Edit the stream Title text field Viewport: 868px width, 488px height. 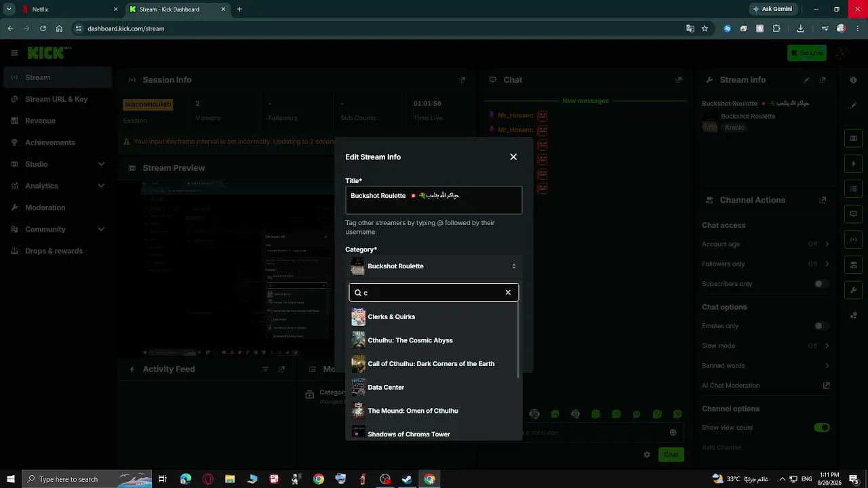tap(433, 200)
